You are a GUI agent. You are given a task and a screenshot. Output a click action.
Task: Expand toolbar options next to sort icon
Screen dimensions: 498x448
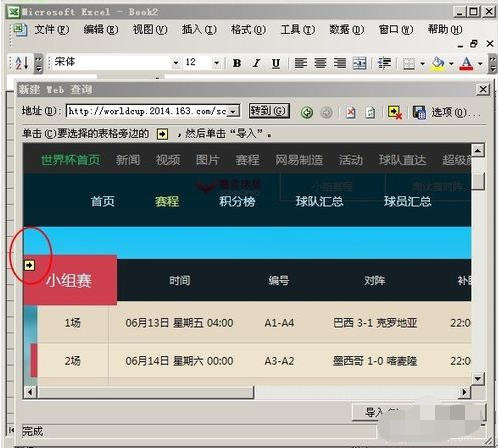pos(39,63)
